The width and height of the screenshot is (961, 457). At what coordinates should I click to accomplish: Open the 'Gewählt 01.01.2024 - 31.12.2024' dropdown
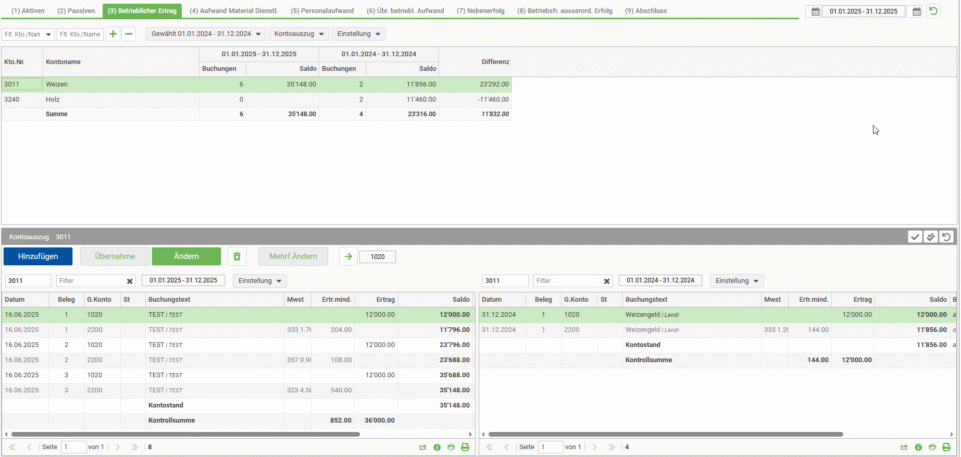pos(205,34)
